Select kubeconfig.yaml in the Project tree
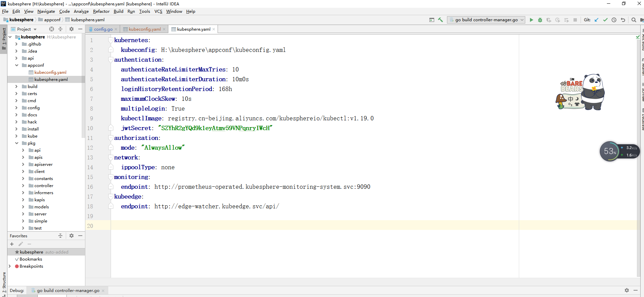Image resolution: width=644 pixels, height=297 pixels. (50, 72)
